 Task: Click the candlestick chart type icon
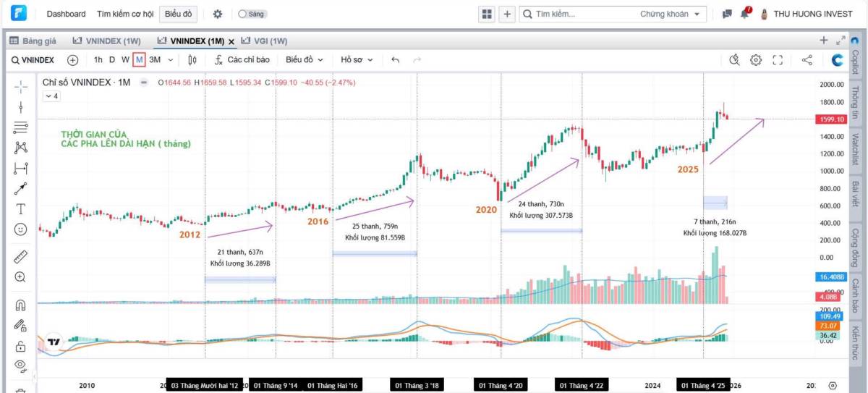click(192, 60)
